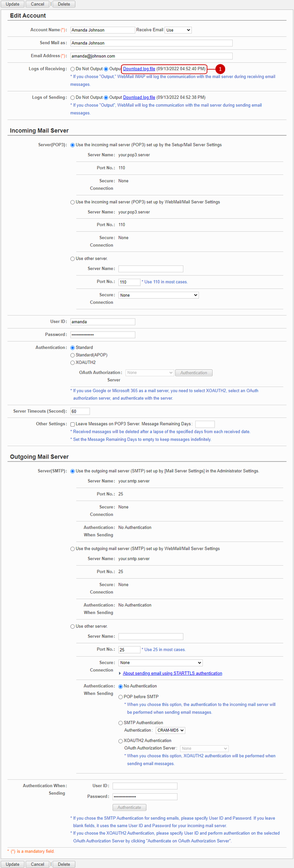The width and height of the screenshot is (294, 868).
Task: Edit the incoming Port No. field showing 110
Action: 129,282
